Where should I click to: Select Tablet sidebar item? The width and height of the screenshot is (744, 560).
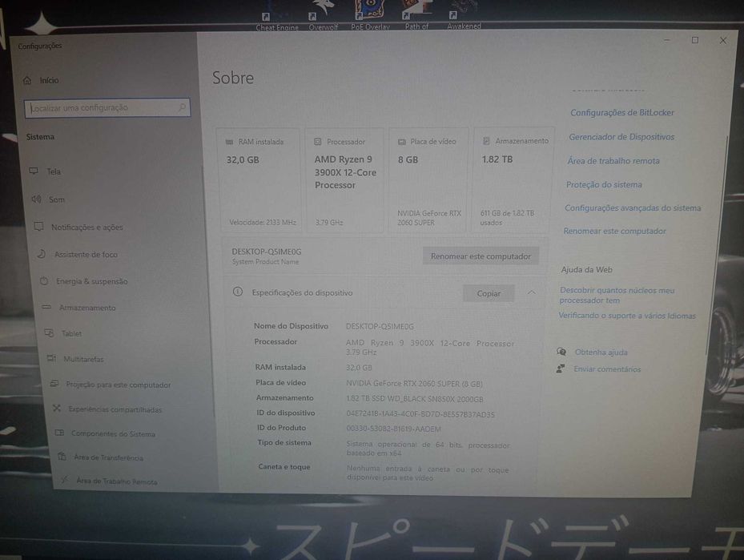tap(71, 333)
